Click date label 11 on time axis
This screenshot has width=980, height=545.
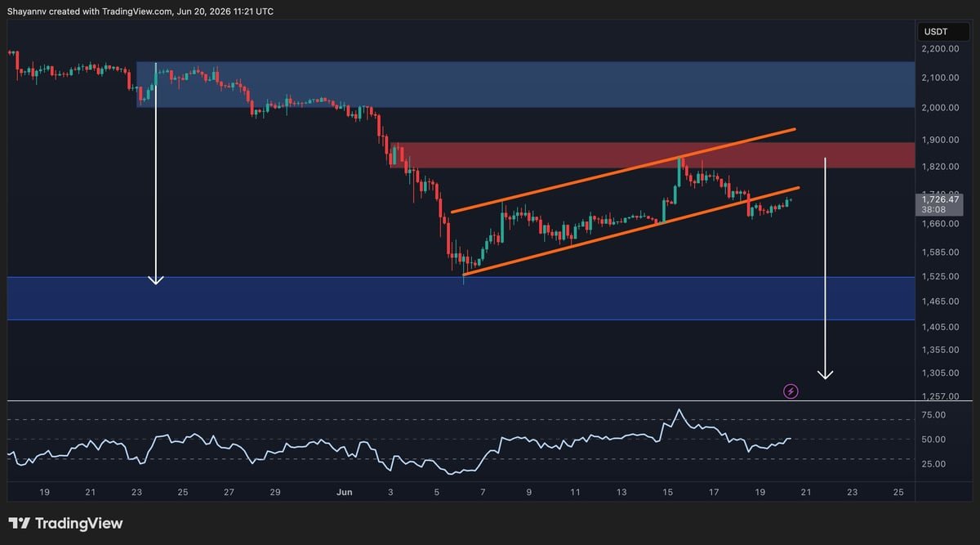pyautogui.click(x=575, y=493)
